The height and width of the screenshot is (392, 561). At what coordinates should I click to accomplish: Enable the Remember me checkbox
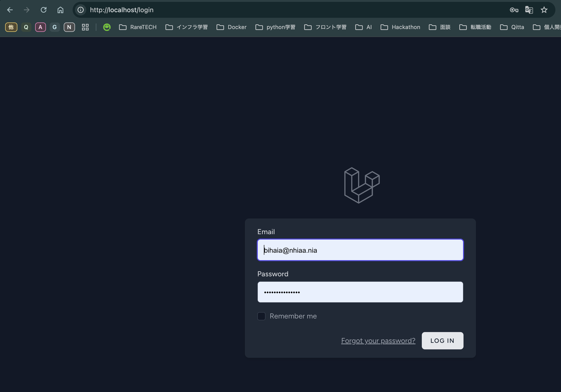(x=261, y=316)
